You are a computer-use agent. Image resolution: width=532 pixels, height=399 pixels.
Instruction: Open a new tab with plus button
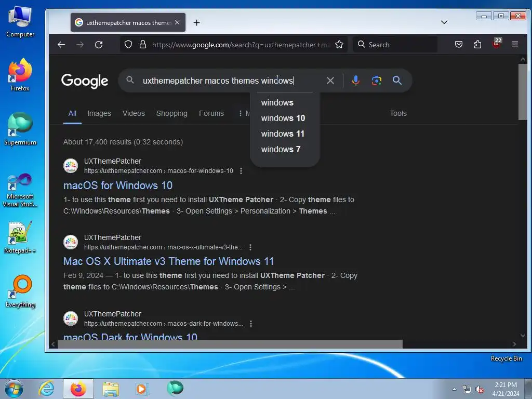click(196, 23)
